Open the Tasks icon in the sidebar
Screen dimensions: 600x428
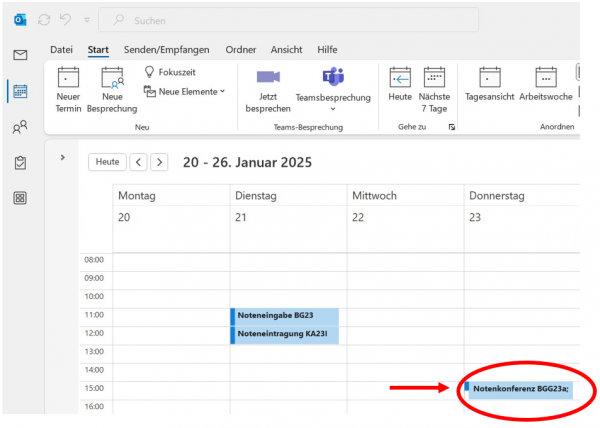(20, 162)
